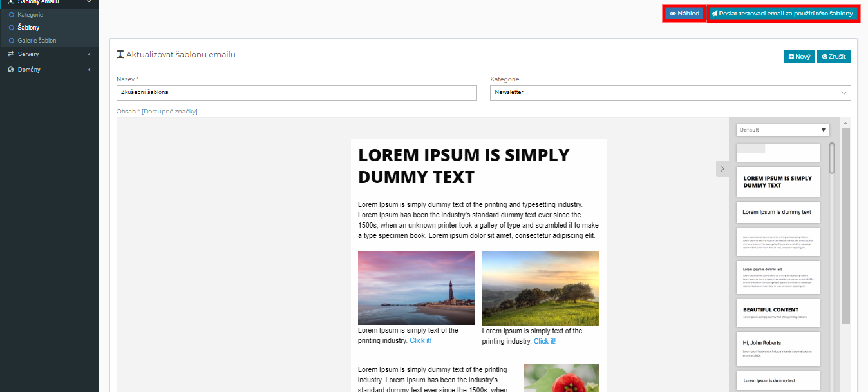Select Šablony in the sidebar
The width and height of the screenshot is (868, 392).
pyautogui.click(x=28, y=28)
